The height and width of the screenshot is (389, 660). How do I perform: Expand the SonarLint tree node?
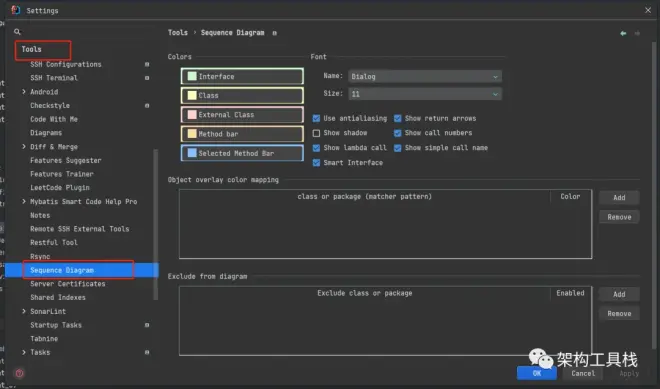[24, 311]
